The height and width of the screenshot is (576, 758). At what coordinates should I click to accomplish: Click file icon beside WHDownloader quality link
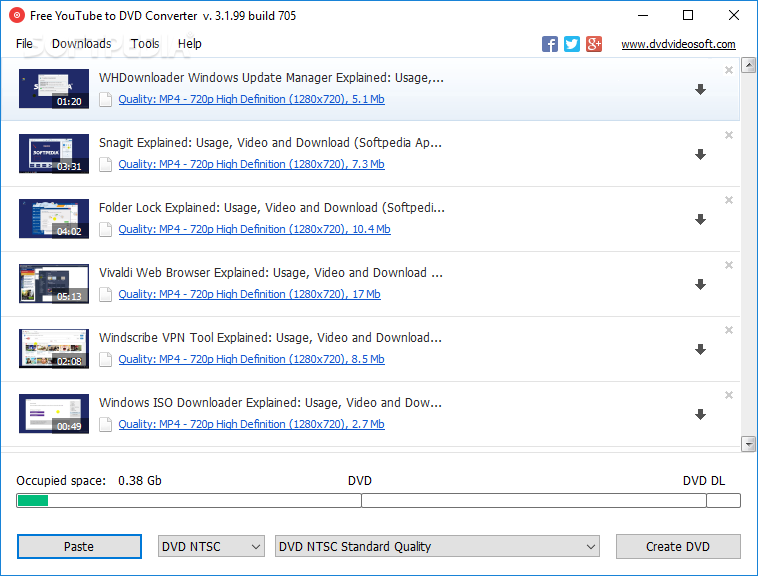tap(105, 100)
